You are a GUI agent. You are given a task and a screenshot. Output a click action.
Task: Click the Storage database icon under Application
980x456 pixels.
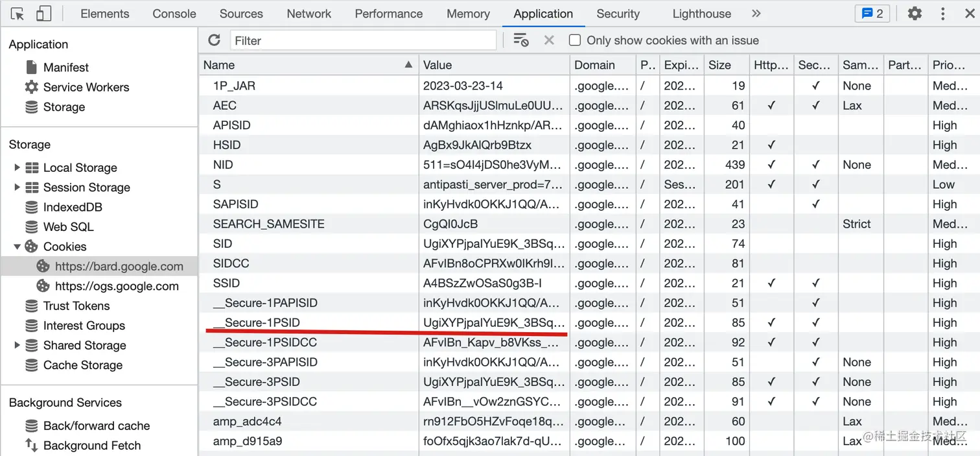(31, 107)
